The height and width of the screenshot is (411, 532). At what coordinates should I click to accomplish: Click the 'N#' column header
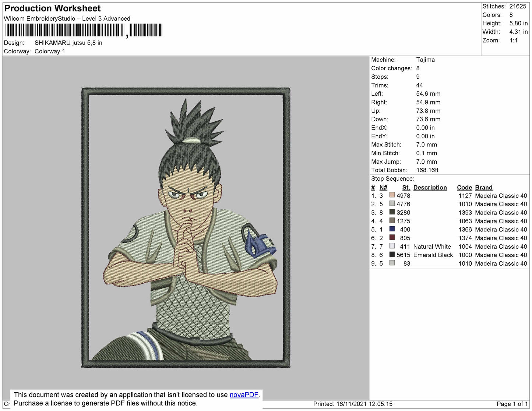click(x=383, y=187)
